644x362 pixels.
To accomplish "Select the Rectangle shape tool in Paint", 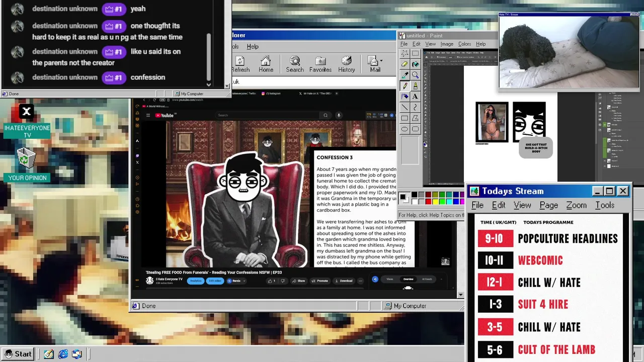I will click(x=405, y=118).
